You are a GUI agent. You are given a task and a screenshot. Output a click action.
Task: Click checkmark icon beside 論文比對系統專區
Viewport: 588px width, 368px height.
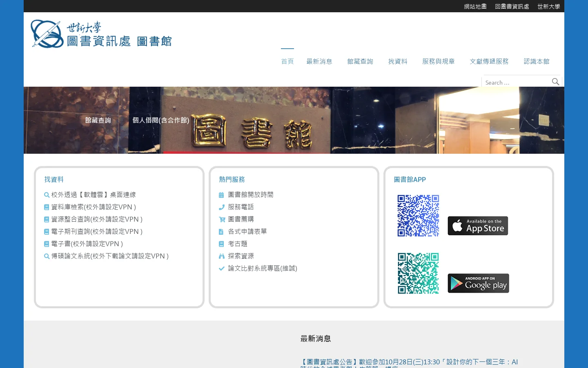coord(222,269)
